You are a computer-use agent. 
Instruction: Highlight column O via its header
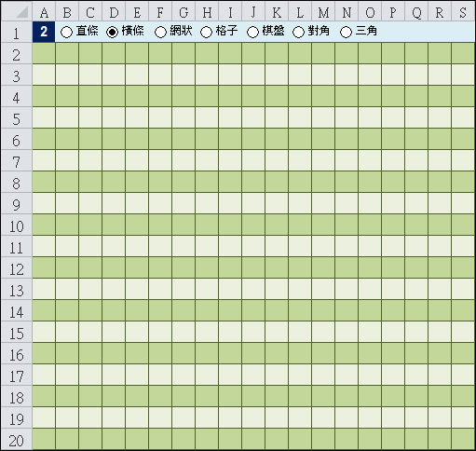coord(370,12)
